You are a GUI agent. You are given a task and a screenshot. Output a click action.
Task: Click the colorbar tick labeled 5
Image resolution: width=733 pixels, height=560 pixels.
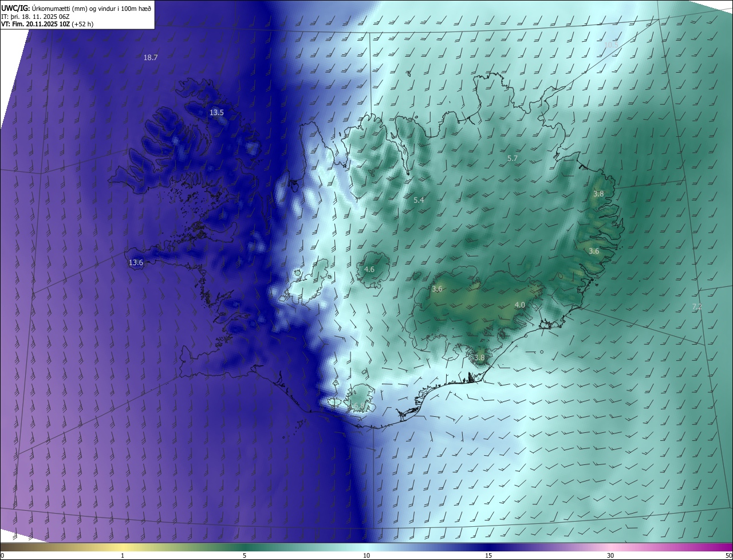[x=245, y=555]
